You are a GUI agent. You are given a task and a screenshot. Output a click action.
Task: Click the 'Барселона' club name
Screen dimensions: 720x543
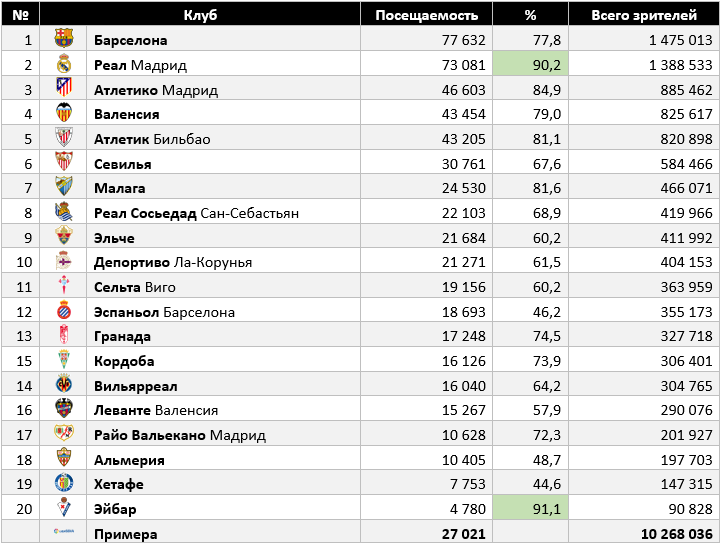130,40
